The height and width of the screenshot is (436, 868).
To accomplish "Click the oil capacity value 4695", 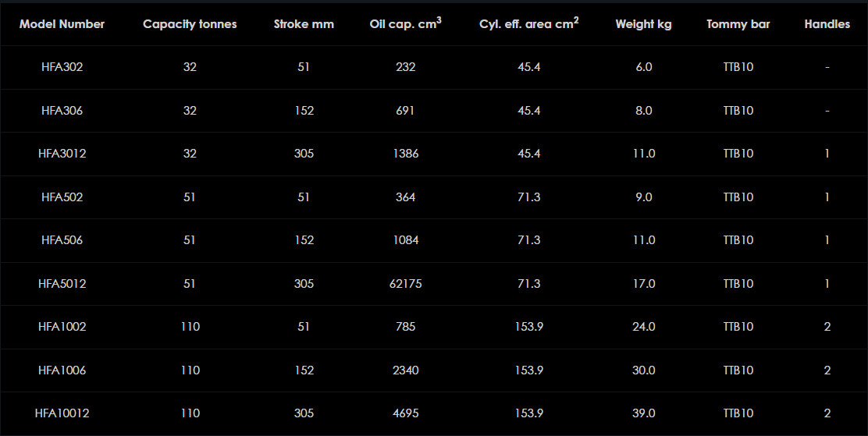I will [x=405, y=413].
